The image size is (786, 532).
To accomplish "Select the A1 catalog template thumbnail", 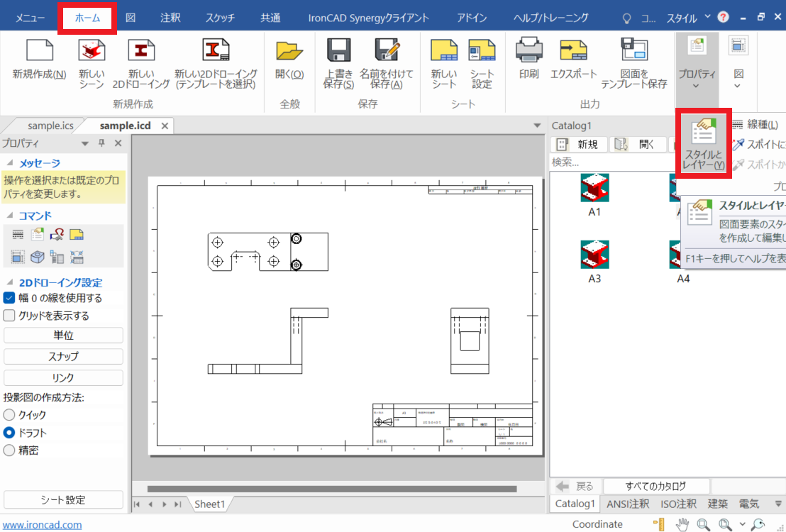I will click(594, 188).
